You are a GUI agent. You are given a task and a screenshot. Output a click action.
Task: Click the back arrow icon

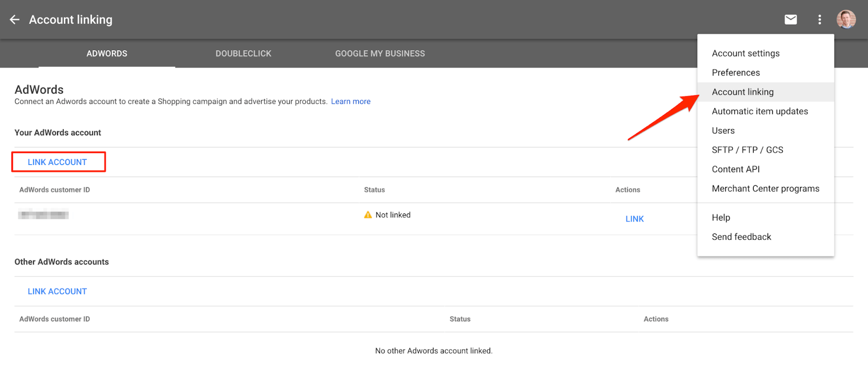[15, 20]
